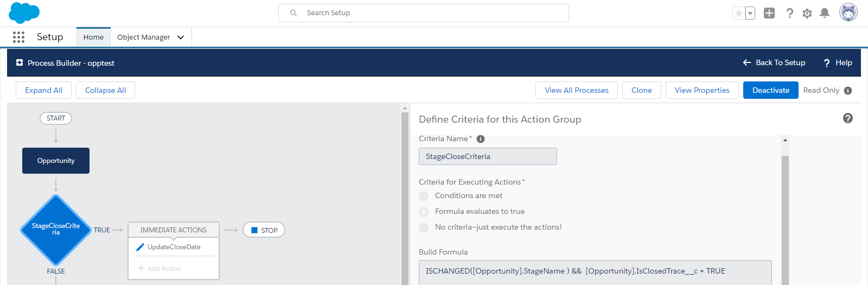This screenshot has height=285, width=868.
Task: Switch to the Home tab
Action: coord(93,37)
